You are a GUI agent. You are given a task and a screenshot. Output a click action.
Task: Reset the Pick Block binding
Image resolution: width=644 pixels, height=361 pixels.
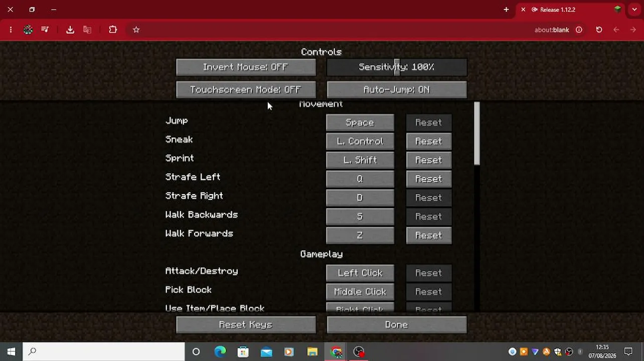pyautogui.click(x=429, y=292)
